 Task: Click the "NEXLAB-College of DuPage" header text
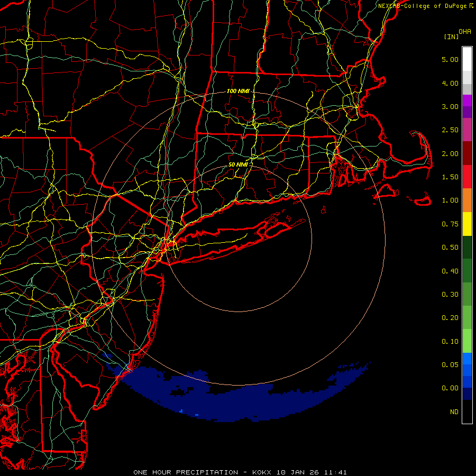(x=422, y=6)
